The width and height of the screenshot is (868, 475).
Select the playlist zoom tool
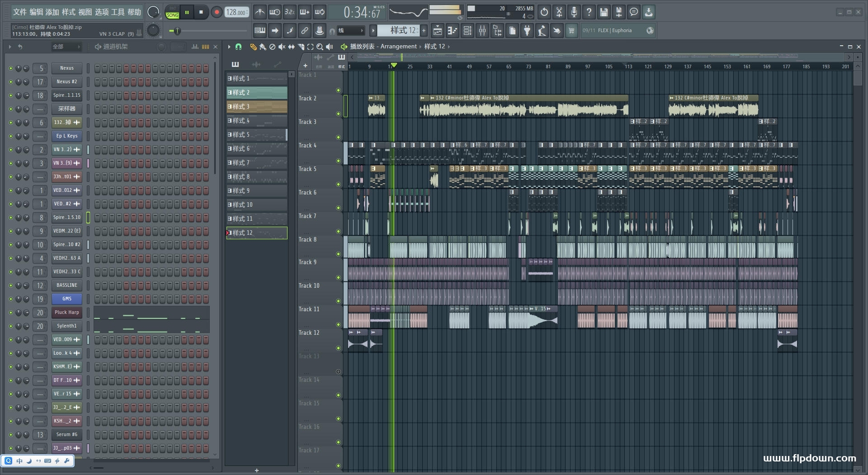click(x=320, y=47)
